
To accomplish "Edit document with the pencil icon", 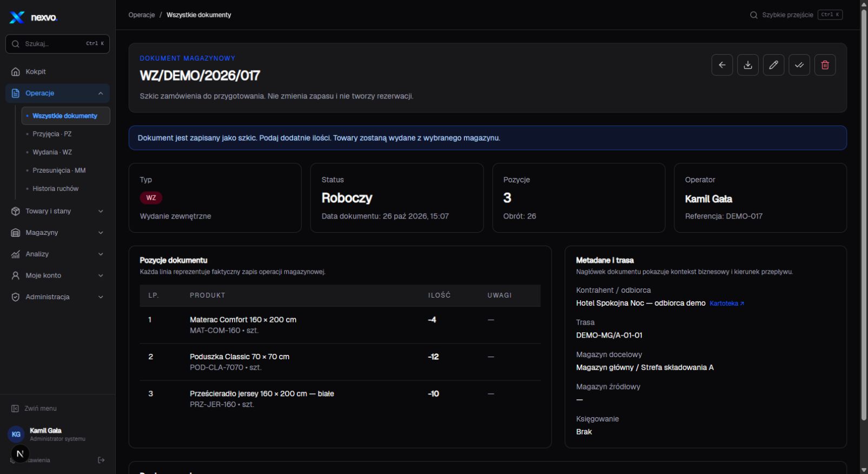I will pos(773,65).
